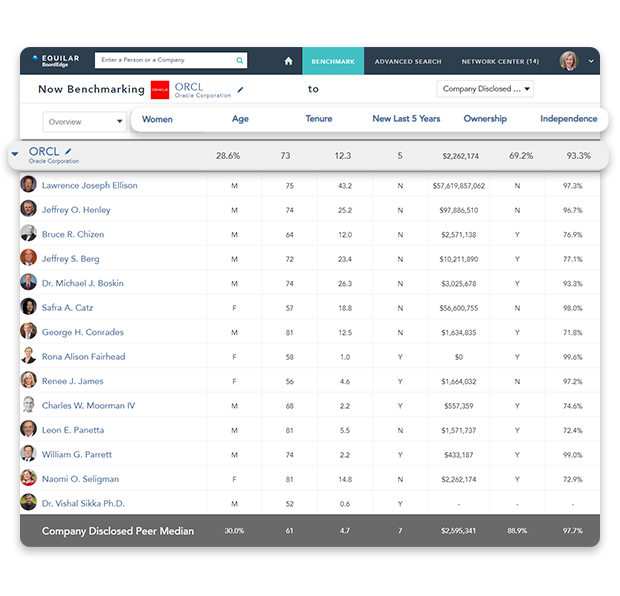Open George H. Conrades profile

click(83, 332)
